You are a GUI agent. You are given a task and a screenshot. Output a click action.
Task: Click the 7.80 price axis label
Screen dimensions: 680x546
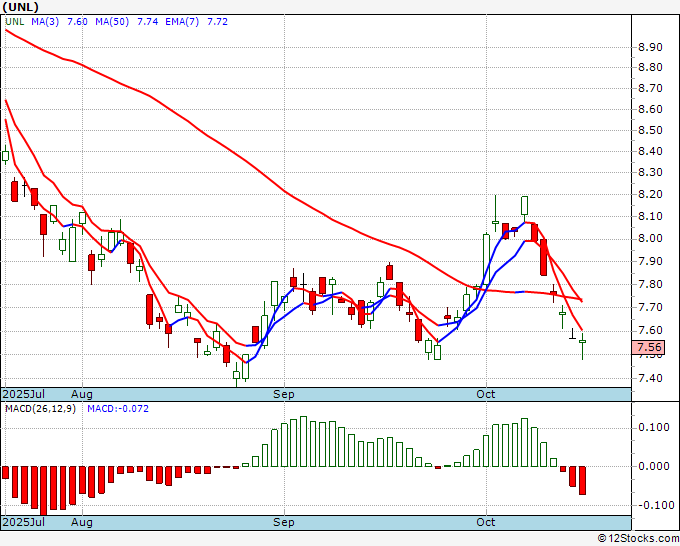[x=650, y=284]
